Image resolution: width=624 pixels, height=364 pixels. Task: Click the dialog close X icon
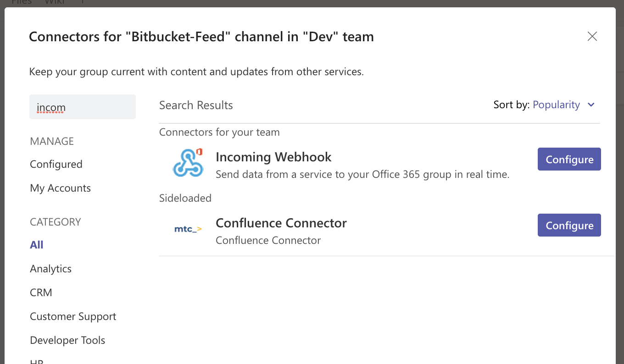click(592, 36)
